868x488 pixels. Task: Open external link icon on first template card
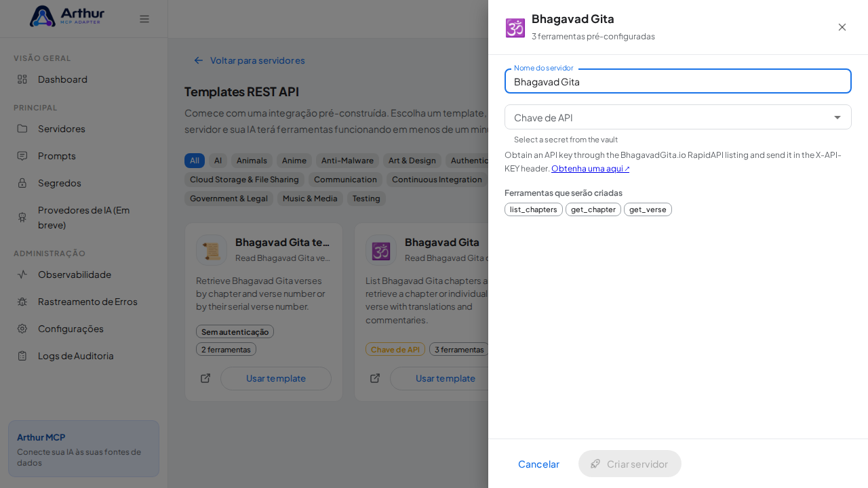(x=205, y=378)
